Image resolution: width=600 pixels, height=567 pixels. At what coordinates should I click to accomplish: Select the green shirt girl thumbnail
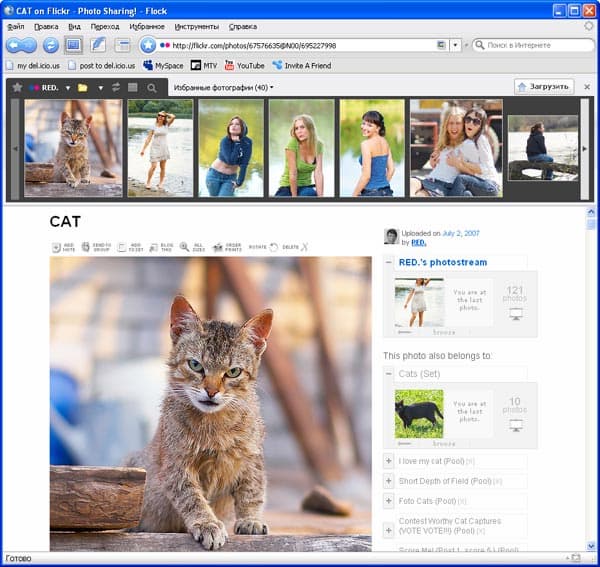[x=302, y=148]
